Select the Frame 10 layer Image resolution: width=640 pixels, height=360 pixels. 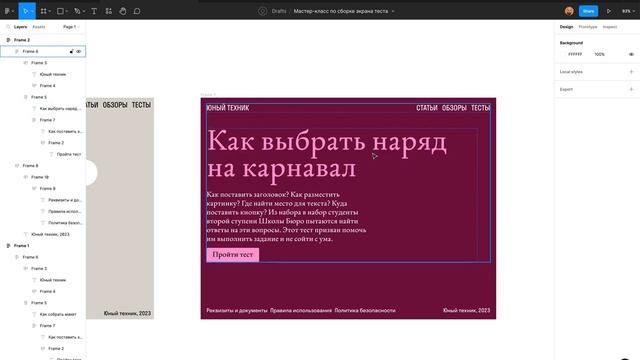coord(43,177)
